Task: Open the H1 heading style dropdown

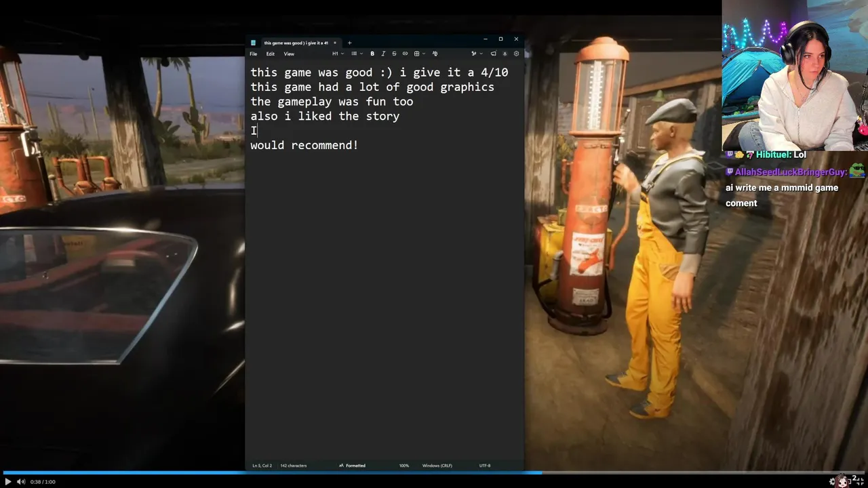Action: pos(338,54)
